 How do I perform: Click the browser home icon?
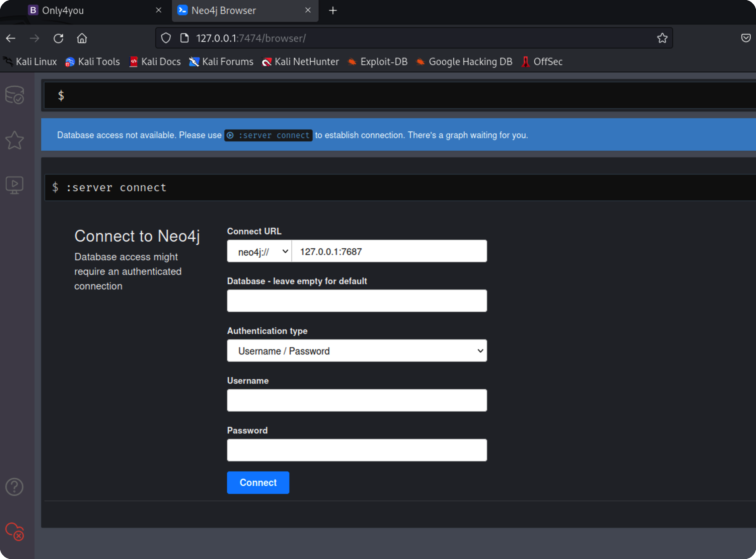click(x=82, y=38)
